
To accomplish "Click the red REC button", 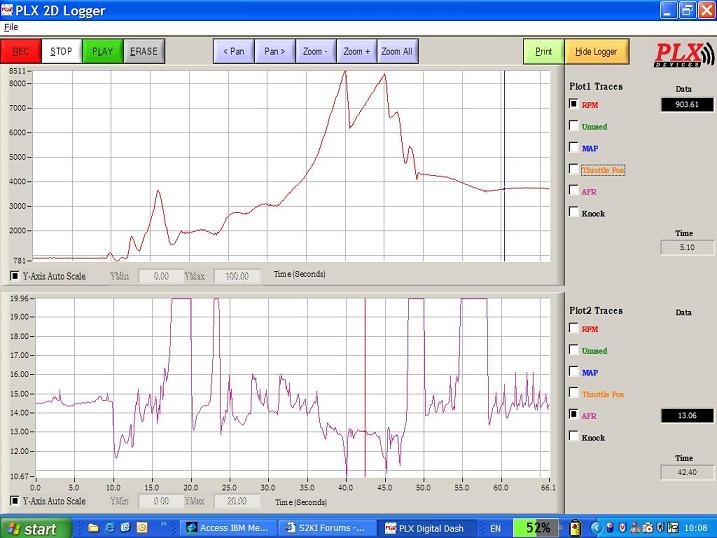I will click(x=21, y=51).
